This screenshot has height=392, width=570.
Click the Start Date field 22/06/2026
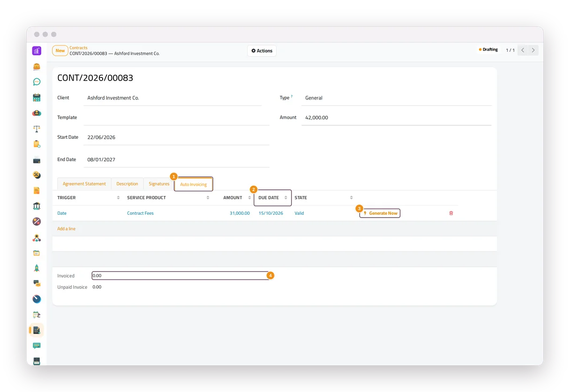coord(176,137)
